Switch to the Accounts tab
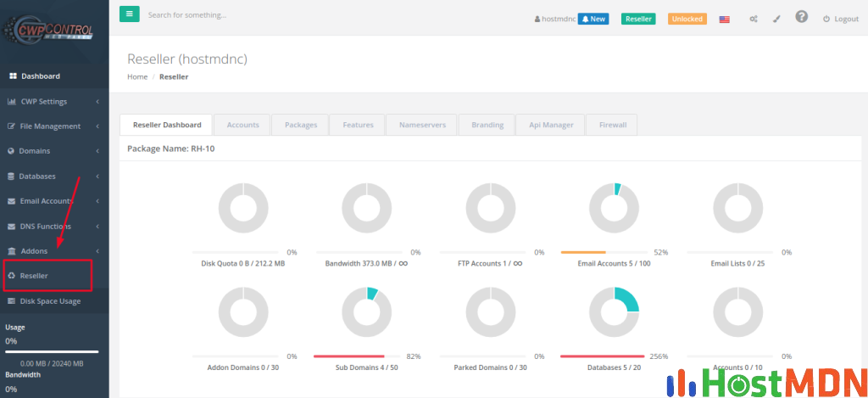 242,125
